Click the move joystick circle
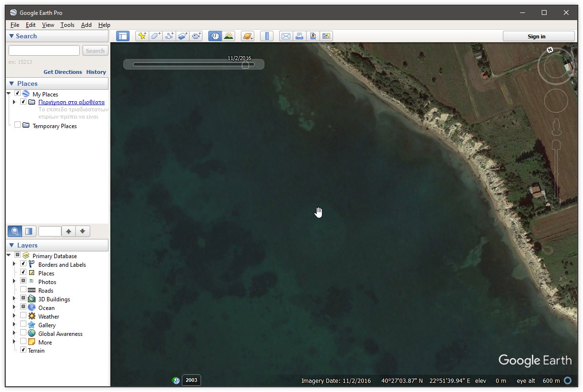The image size is (583, 392). (556, 101)
